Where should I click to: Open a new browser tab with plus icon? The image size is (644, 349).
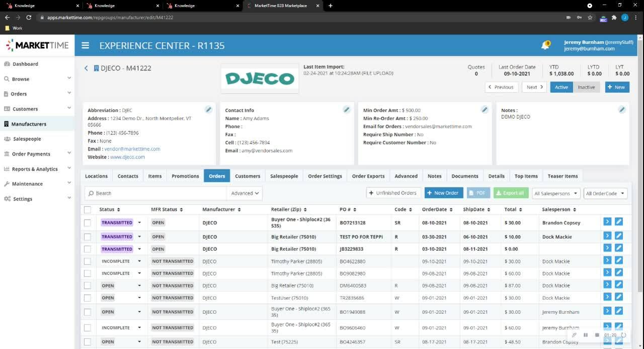(x=331, y=6)
